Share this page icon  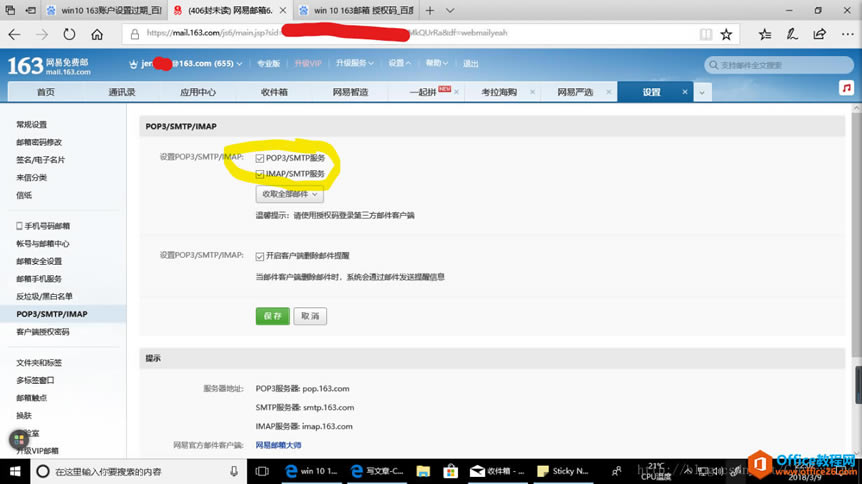[x=819, y=35]
